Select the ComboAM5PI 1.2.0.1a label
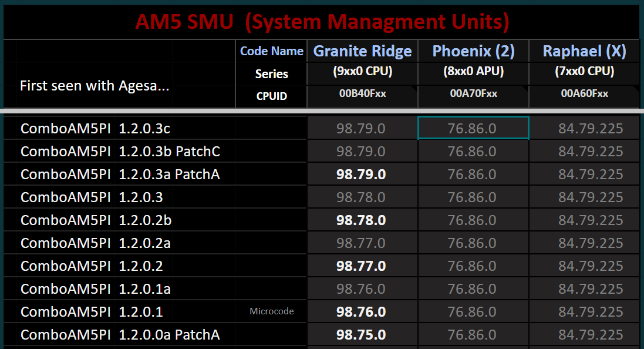Screen dimensions: 644x349 pyautogui.click(x=96, y=290)
